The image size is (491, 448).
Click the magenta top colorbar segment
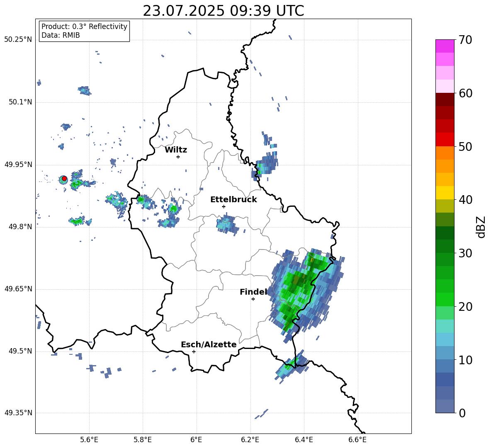pos(445,46)
